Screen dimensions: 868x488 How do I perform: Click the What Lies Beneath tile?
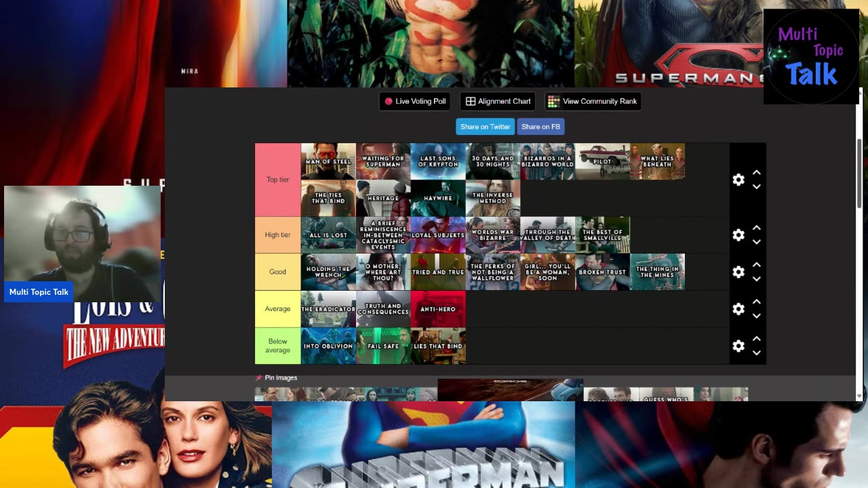pyautogui.click(x=657, y=161)
